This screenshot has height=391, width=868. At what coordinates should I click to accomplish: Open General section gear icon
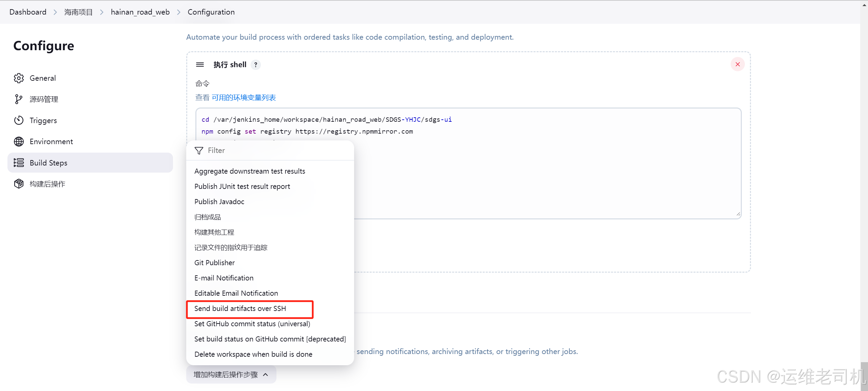(x=19, y=78)
